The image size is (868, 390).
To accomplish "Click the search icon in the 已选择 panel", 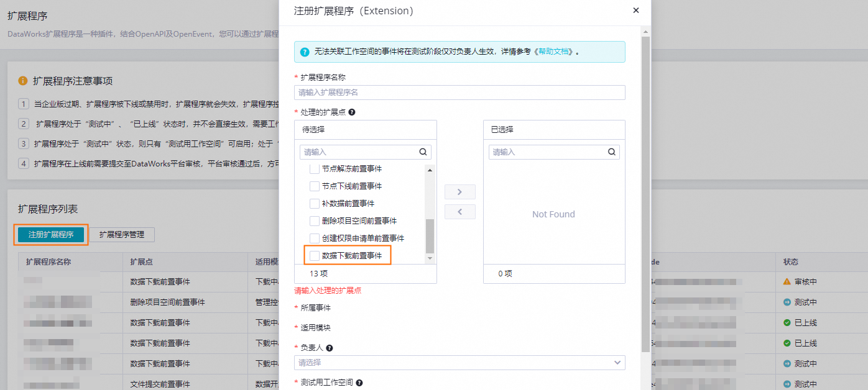I will 611,152.
